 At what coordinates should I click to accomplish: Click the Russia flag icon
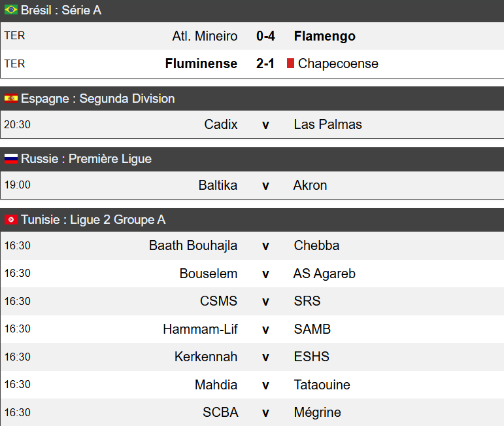tap(11, 159)
